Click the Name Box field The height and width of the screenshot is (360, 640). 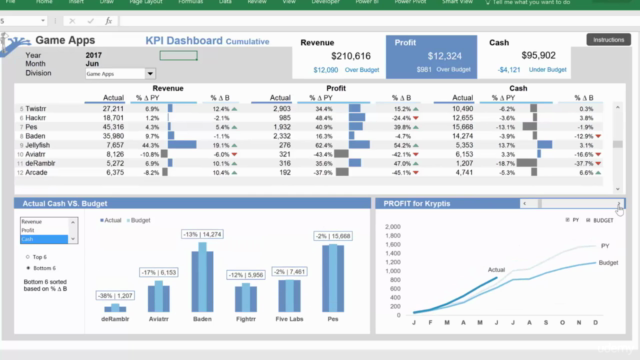tap(20, 21)
